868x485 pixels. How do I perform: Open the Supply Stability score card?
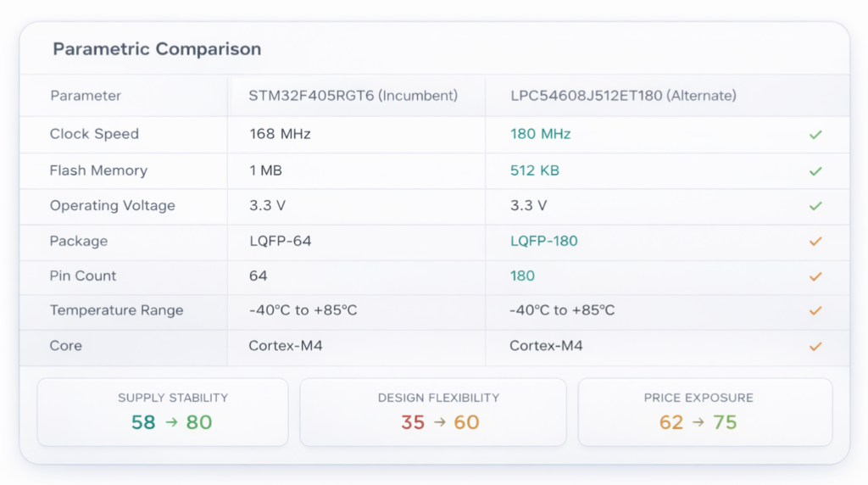[163, 412]
